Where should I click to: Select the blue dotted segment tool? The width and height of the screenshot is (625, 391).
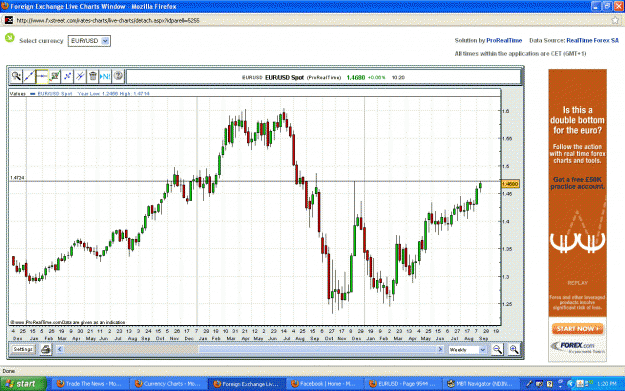(x=67, y=76)
